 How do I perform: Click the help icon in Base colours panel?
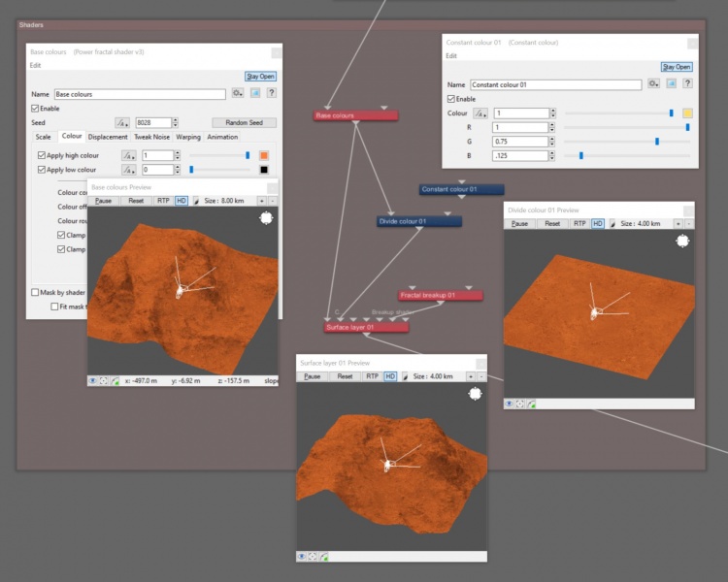[x=272, y=93]
